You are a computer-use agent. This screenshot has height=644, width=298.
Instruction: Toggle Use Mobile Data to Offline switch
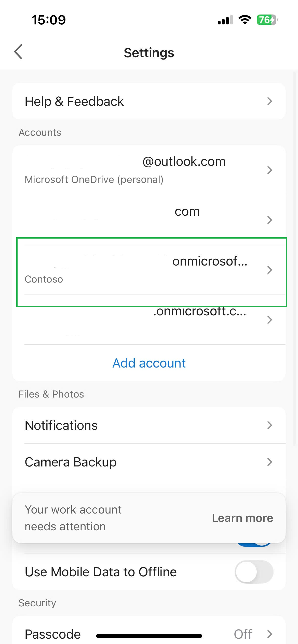254,572
